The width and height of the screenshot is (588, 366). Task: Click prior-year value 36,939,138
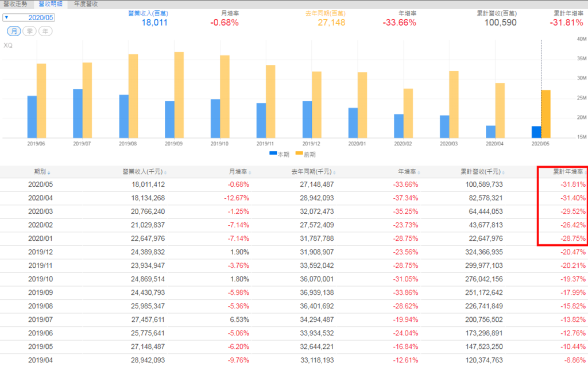click(317, 292)
